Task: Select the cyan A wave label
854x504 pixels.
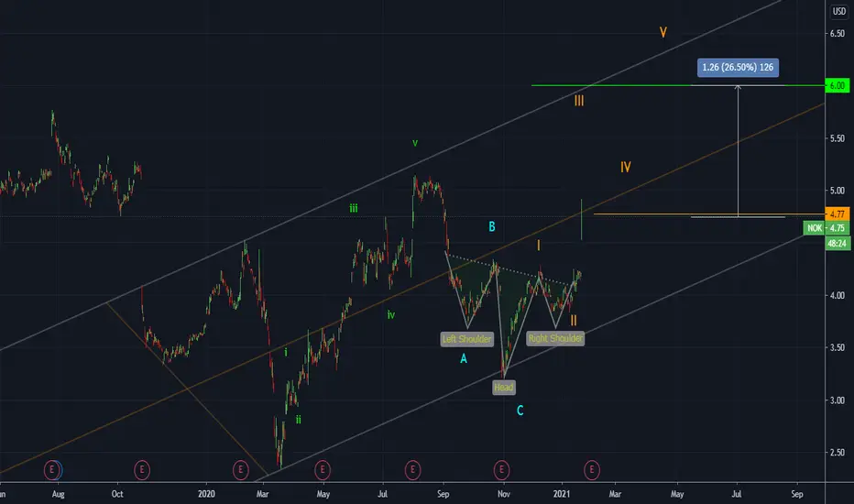Action: coord(464,358)
